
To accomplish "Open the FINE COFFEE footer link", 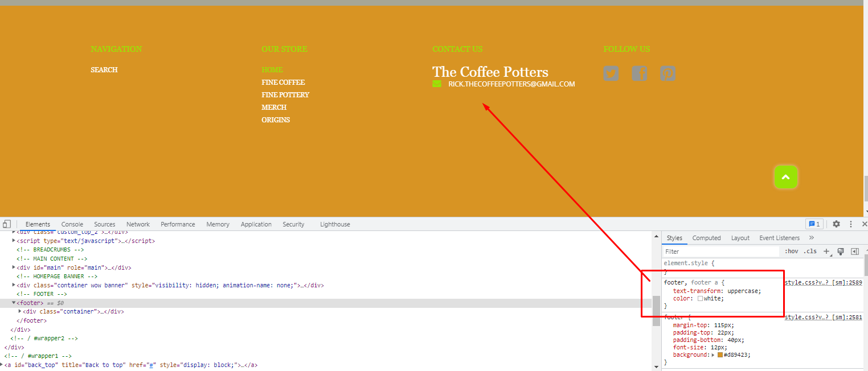I will point(283,83).
